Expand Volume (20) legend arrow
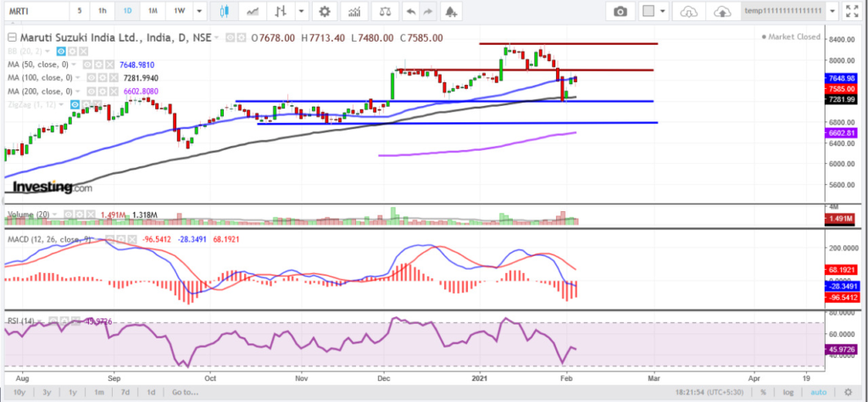 (54, 215)
